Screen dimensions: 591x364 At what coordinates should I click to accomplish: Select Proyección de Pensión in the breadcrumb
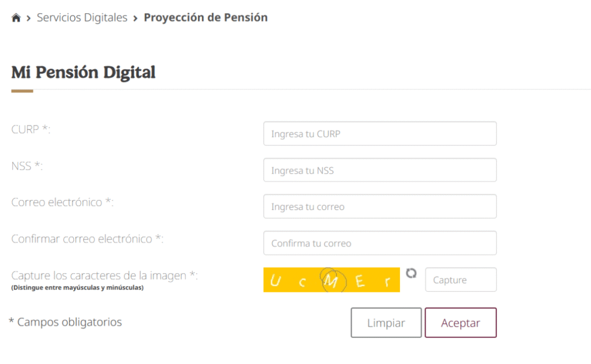(x=205, y=17)
